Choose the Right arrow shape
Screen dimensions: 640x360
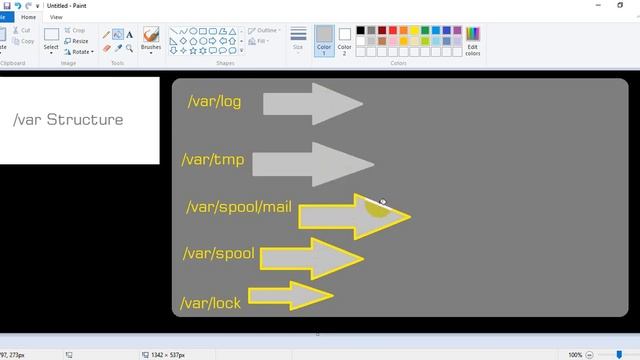[213, 41]
